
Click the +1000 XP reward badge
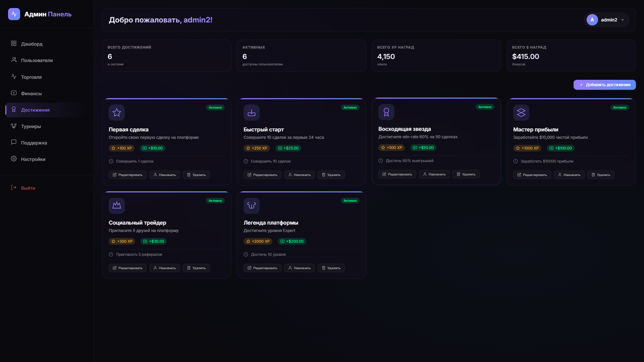click(527, 148)
